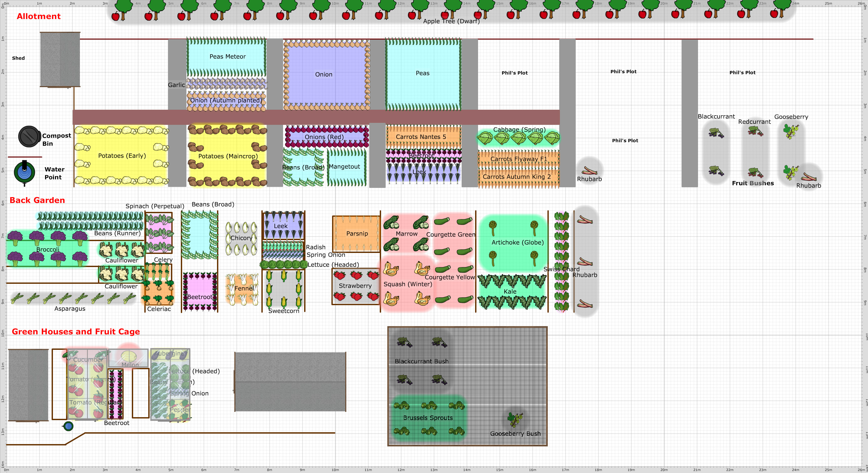Click the Potatoes (Maincrop) label
The image size is (868, 473).
point(228,156)
